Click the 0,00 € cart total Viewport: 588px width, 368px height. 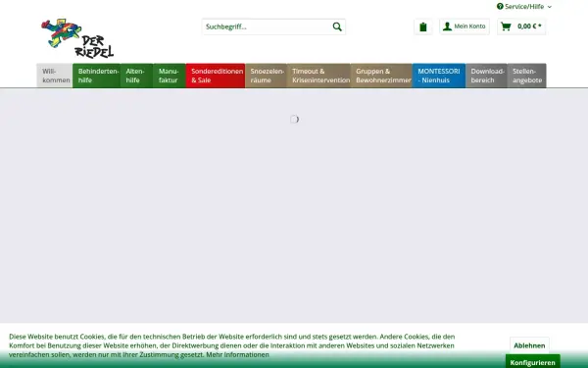click(x=529, y=26)
